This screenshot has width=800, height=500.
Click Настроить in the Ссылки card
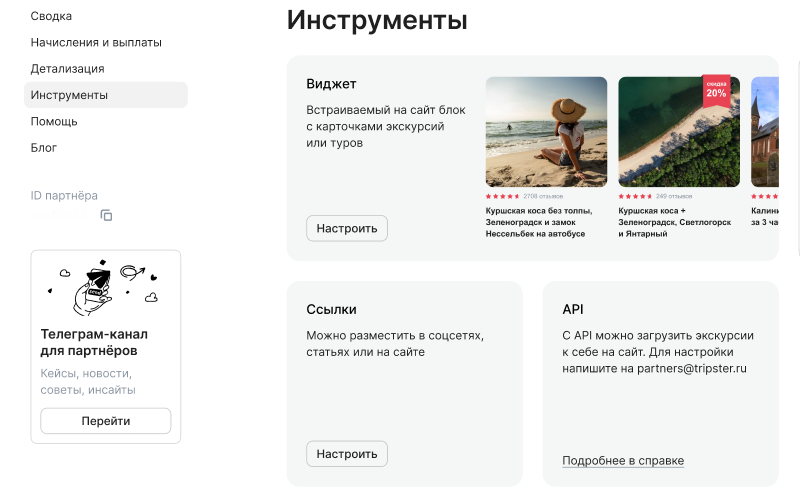[x=346, y=453]
